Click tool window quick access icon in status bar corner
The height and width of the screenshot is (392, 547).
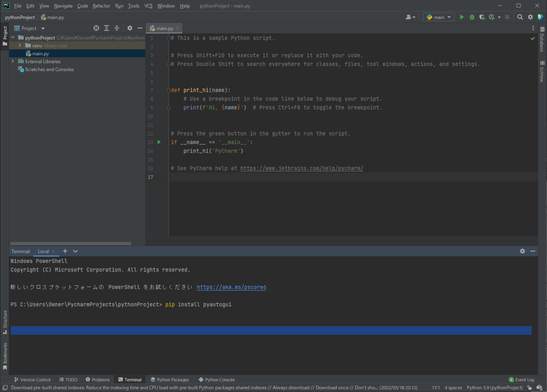[5, 388]
